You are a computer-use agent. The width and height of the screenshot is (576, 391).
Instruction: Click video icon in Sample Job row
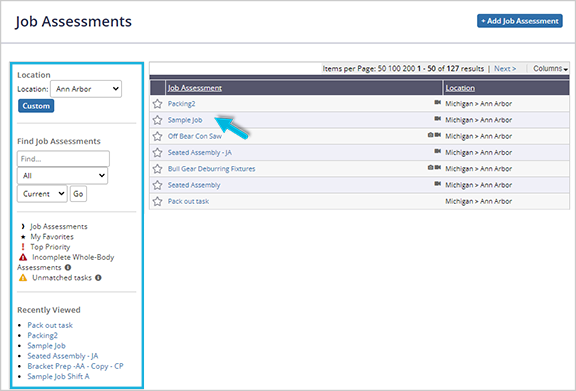[437, 118]
